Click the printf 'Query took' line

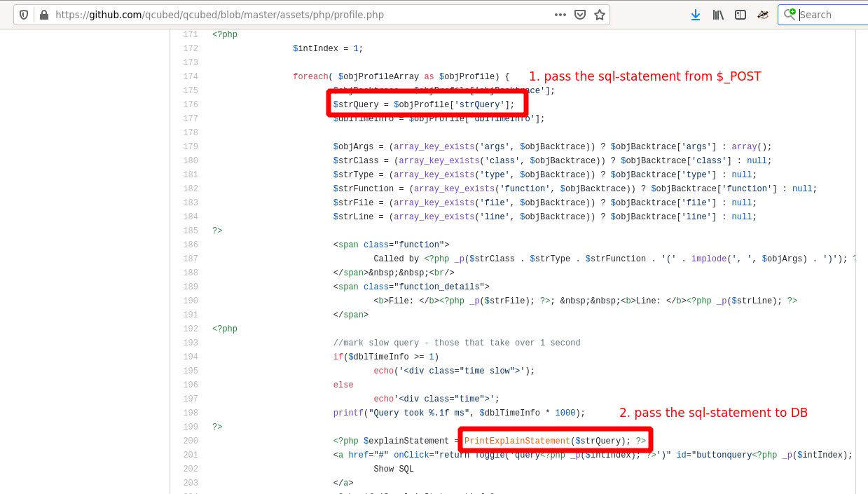coord(459,413)
